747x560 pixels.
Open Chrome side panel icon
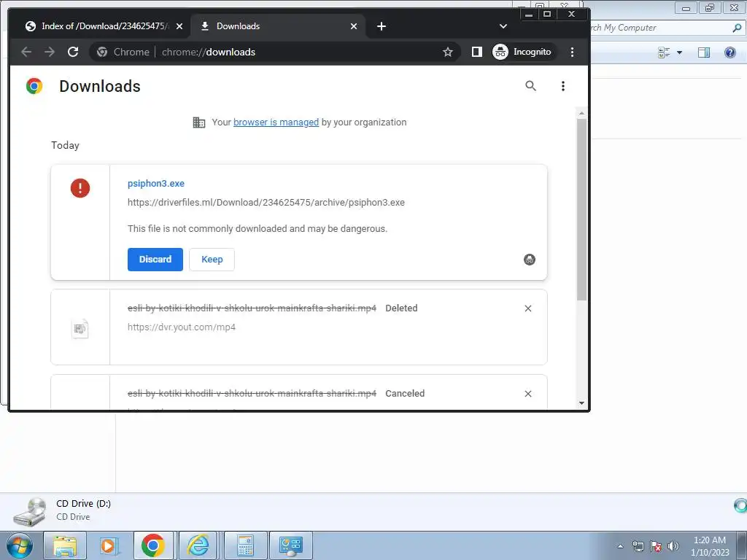point(476,52)
